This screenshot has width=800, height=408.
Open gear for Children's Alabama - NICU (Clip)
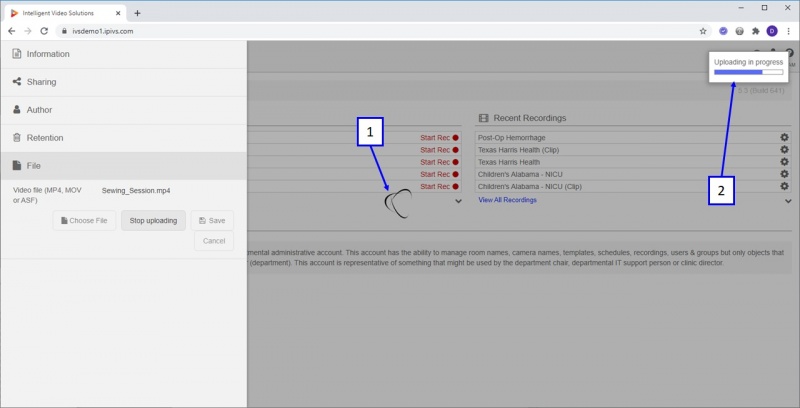(x=784, y=186)
